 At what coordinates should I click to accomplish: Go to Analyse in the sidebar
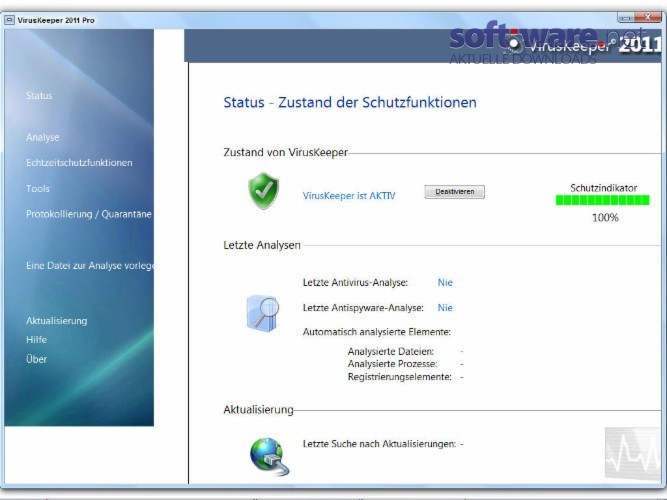pos(43,137)
